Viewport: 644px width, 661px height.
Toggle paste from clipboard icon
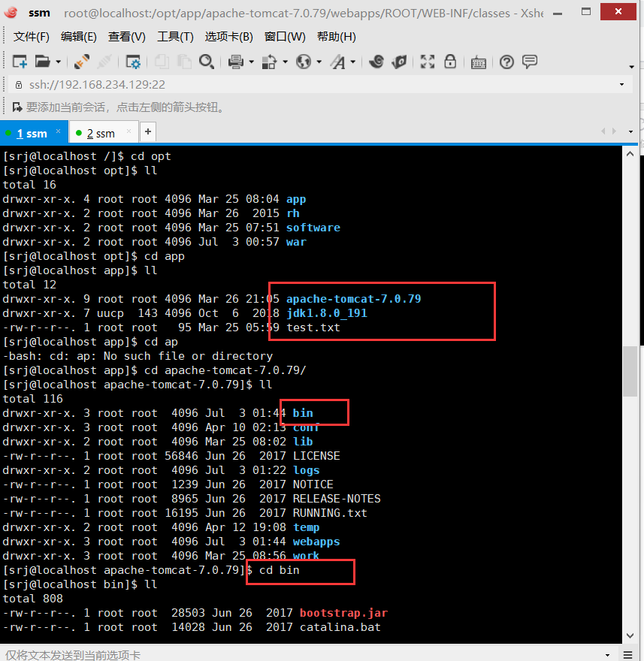point(185,62)
